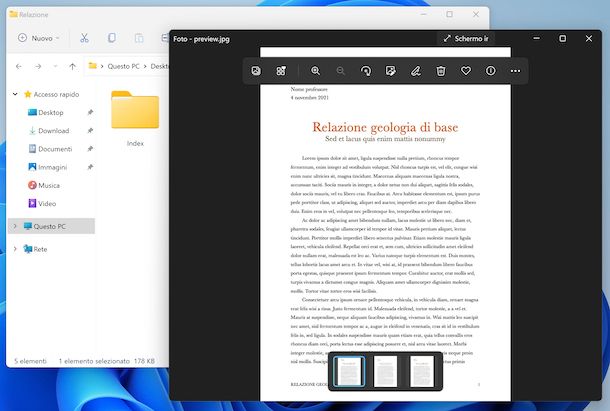This screenshot has width=610, height=411.
Task: Rotate the image in Photos
Action: [366, 71]
